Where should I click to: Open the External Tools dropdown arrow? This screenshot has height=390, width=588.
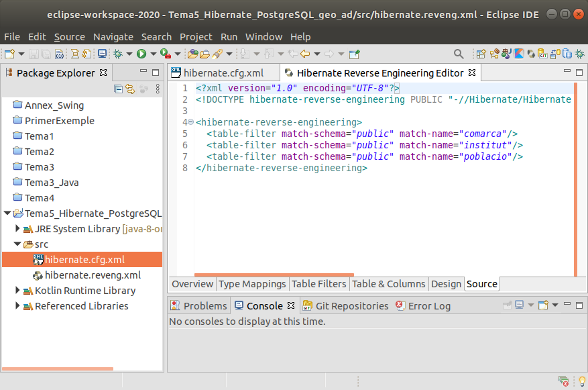(x=178, y=54)
